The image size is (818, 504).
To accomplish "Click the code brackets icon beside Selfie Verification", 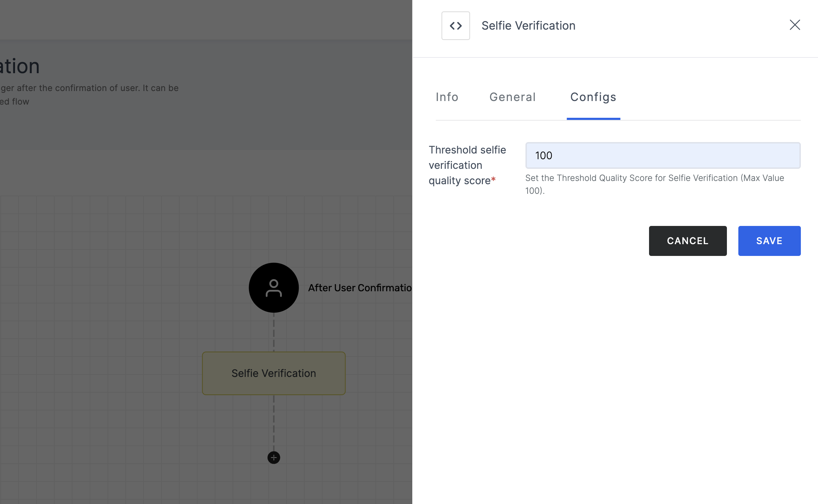I will tap(455, 26).
